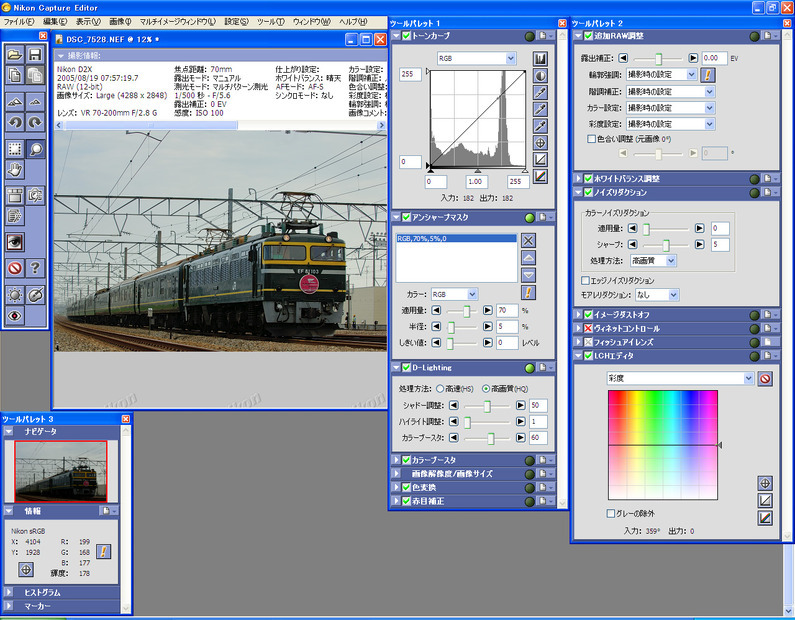Image resolution: width=795 pixels, height=620 pixels.
Task: Open the 表示(V) menu
Action: point(88,22)
